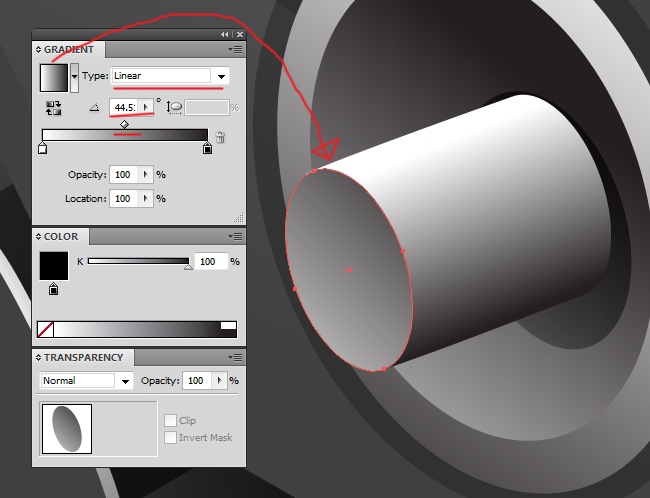Viewport: 650px width, 498px height.
Task: Cycle Transparency panel view with tab arrows
Action: [x=38, y=357]
